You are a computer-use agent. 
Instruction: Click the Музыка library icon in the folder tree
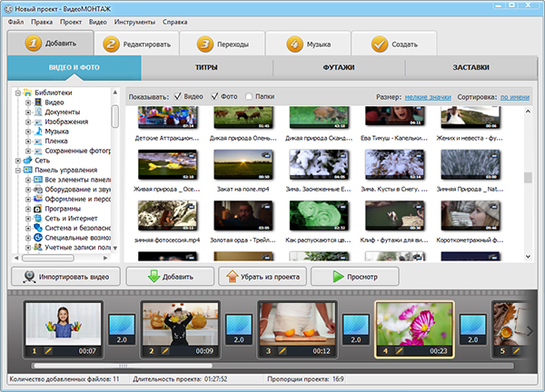click(x=38, y=132)
